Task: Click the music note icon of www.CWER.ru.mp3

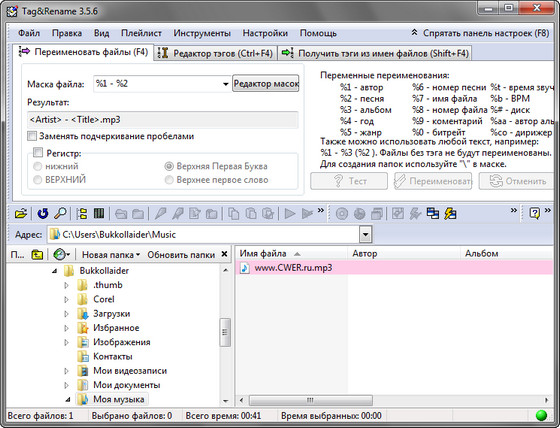Action: (245, 268)
